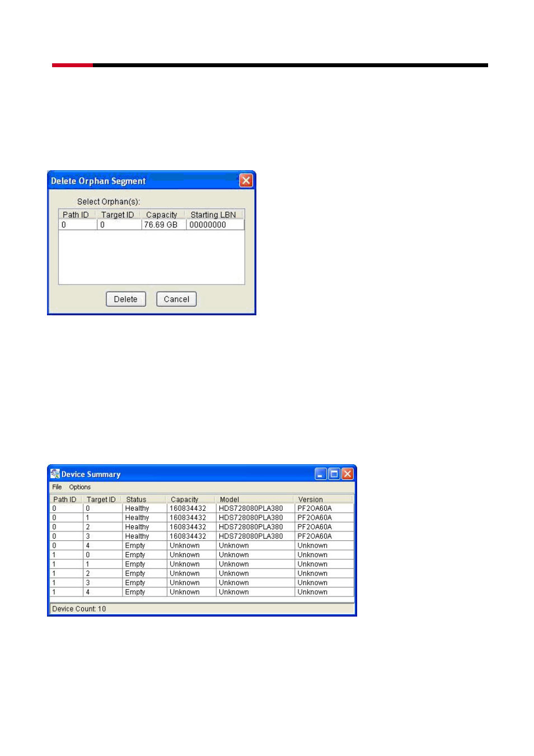Click the Path ID header in orphan list

click(x=76, y=214)
